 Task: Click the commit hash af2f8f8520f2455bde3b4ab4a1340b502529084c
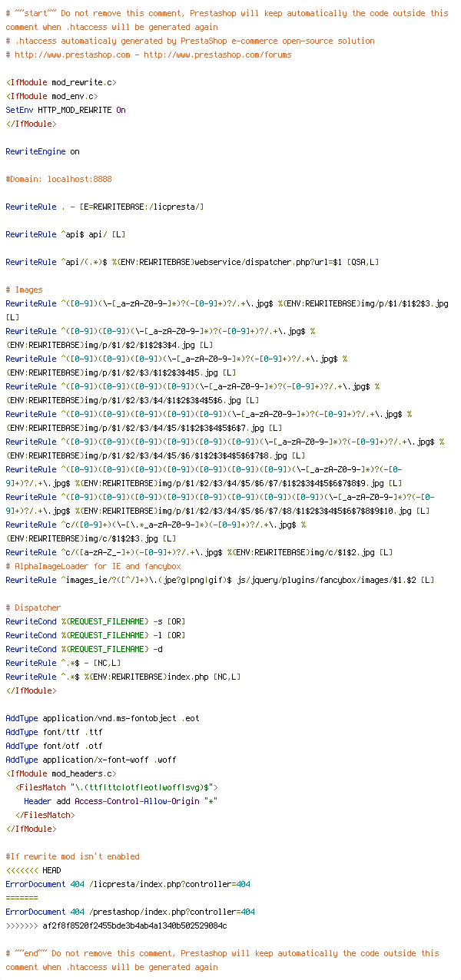click(x=134, y=925)
